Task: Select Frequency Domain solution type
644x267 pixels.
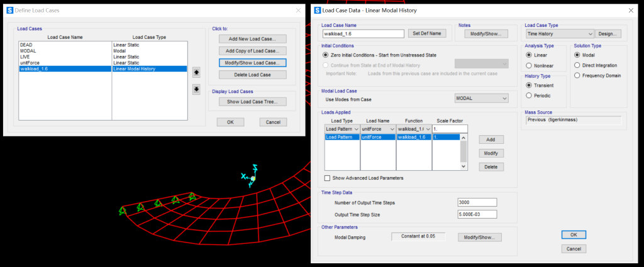Action: [x=578, y=76]
